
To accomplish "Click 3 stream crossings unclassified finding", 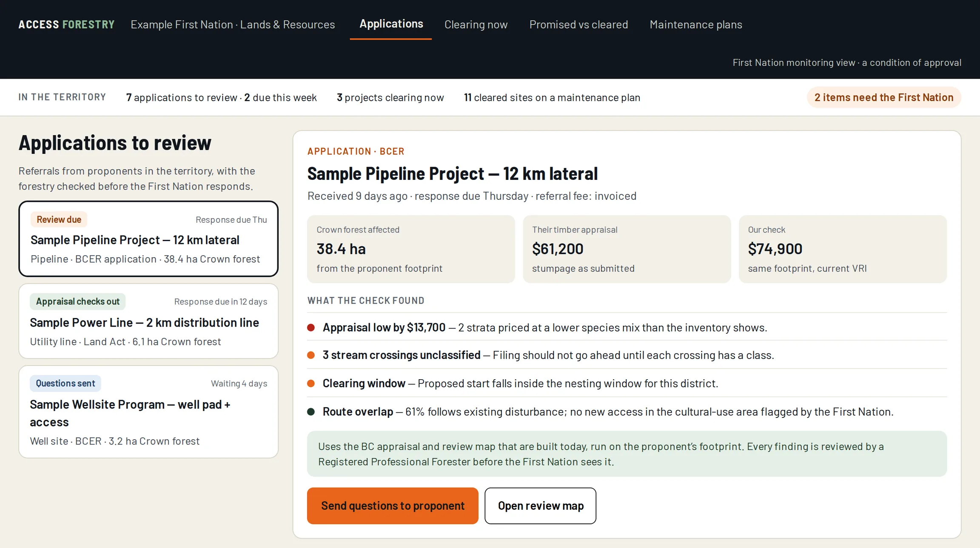I will tap(627, 355).
